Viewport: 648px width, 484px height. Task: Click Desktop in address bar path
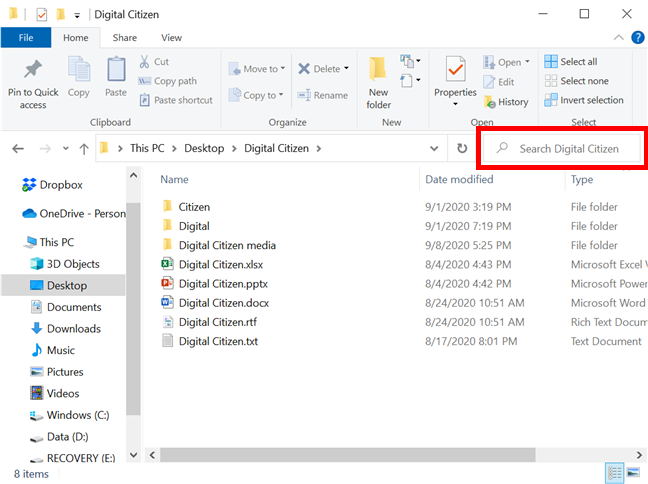[x=204, y=148]
